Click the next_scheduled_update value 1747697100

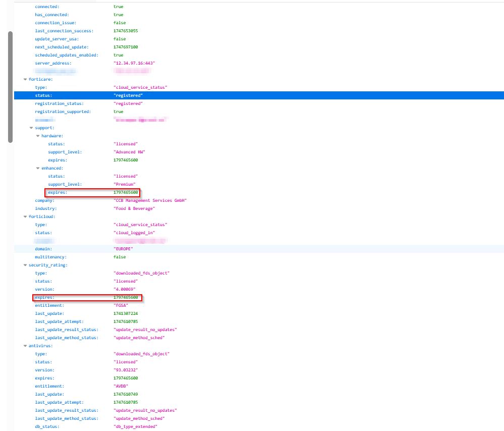click(x=126, y=47)
